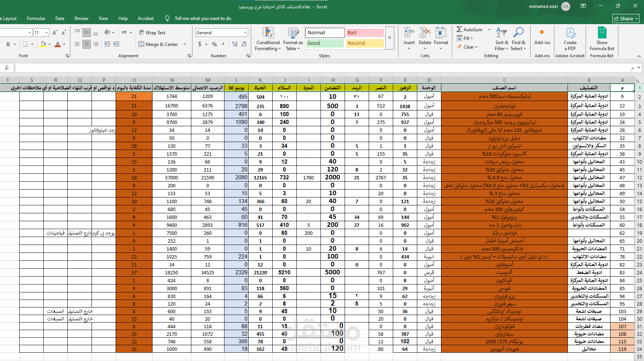Click Merge & Center
This screenshot has height=361, width=644.
[x=158, y=44]
